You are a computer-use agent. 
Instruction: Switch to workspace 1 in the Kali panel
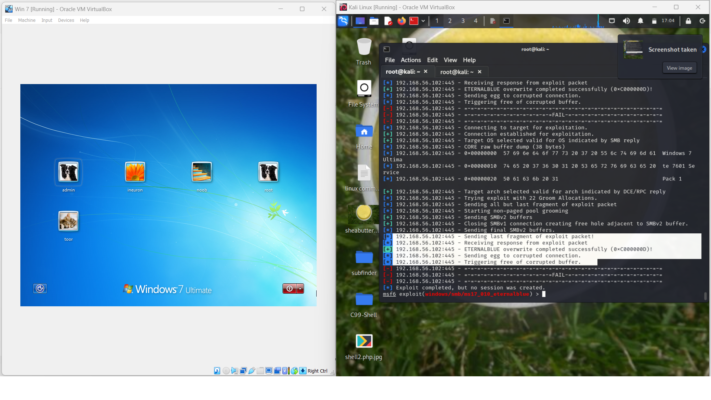437,21
